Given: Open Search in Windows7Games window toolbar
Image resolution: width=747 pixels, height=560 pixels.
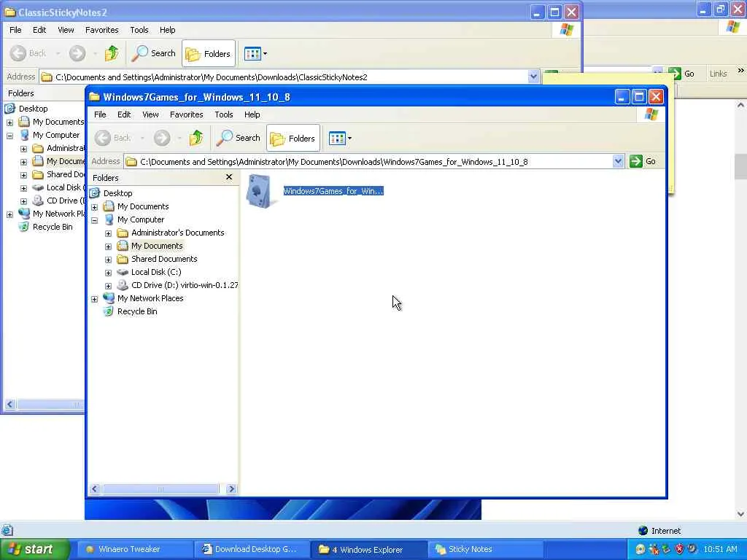Looking at the screenshot, I should click(x=239, y=138).
